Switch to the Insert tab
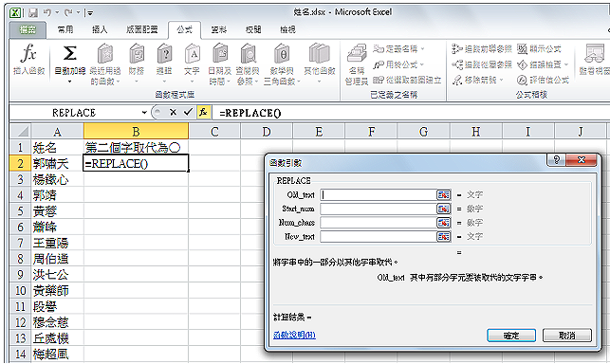This screenshot has height=364, width=610. tap(100, 29)
